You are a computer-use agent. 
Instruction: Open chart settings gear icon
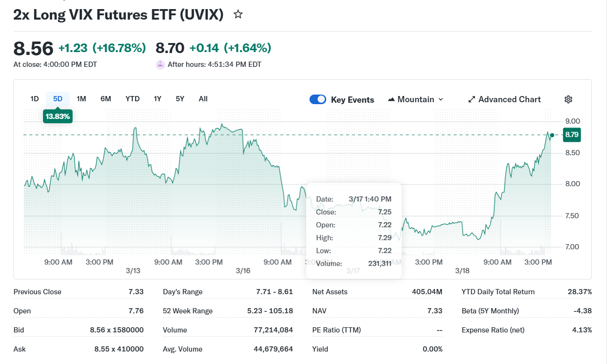click(568, 99)
